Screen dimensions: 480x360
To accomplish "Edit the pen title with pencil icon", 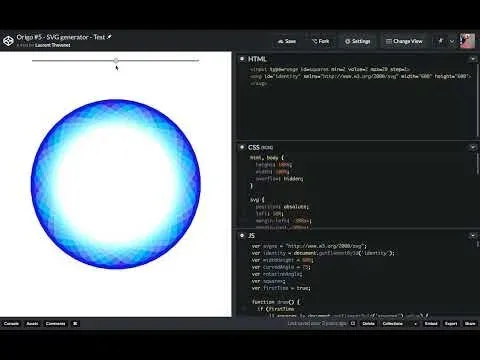I will coord(109,37).
